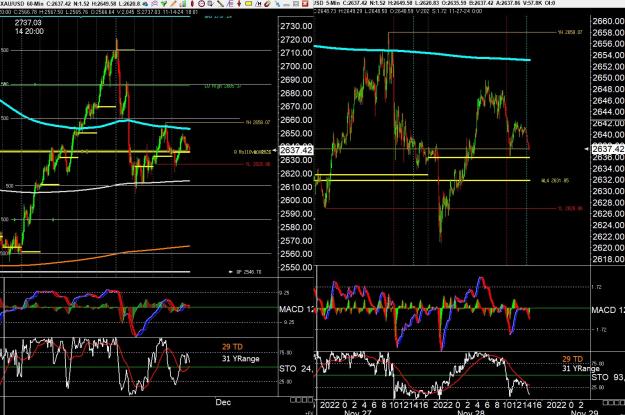The image size is (625, 415).
Task: Click last small square below left chart
Action: point(310,400)
